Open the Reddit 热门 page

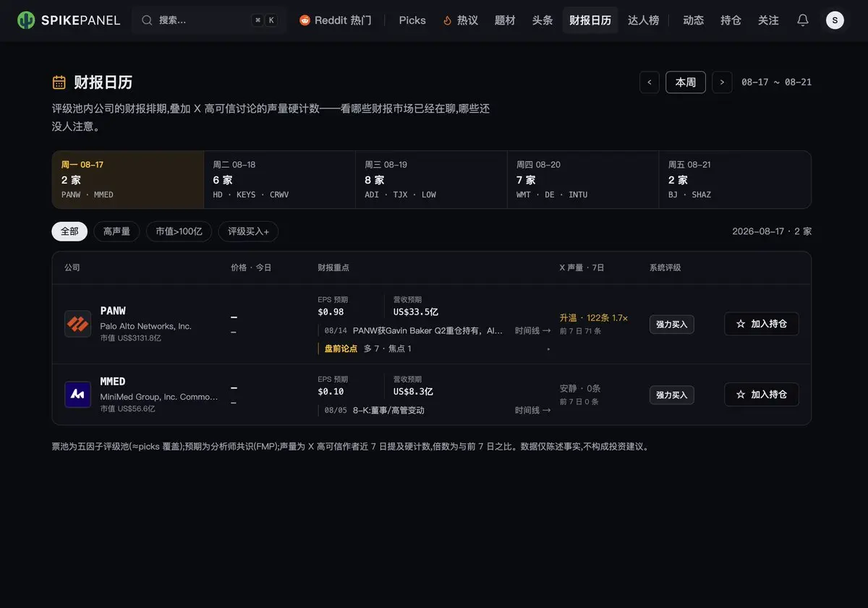coord(336,20)
